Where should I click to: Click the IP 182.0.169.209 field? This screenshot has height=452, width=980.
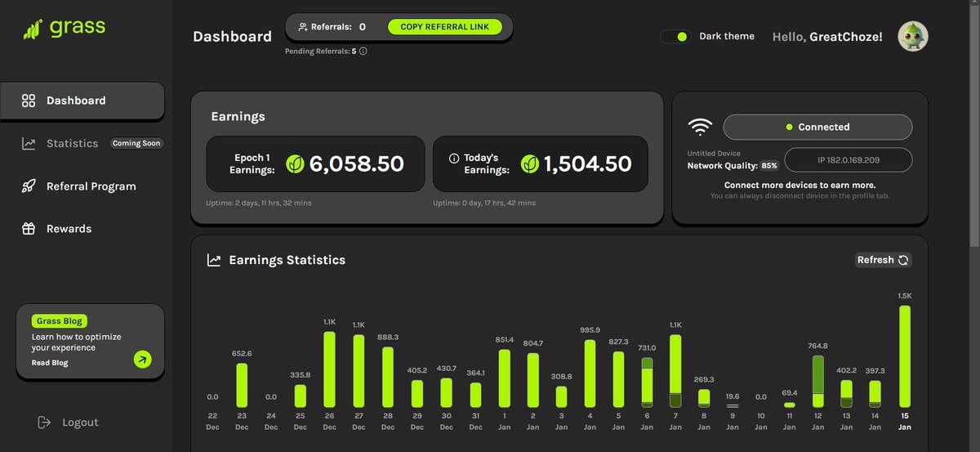(849, 159)
